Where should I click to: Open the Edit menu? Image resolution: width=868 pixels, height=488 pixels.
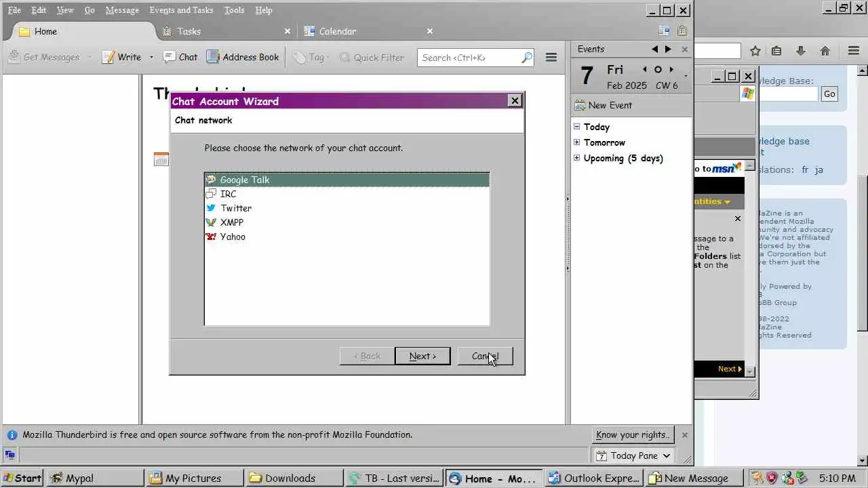click(x=39, y=10)
